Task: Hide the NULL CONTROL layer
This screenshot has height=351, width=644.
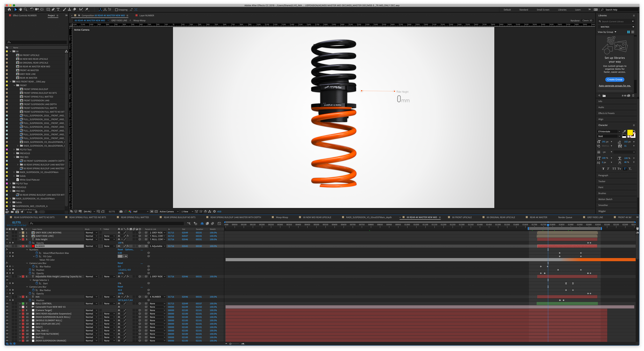Action: 7,303
